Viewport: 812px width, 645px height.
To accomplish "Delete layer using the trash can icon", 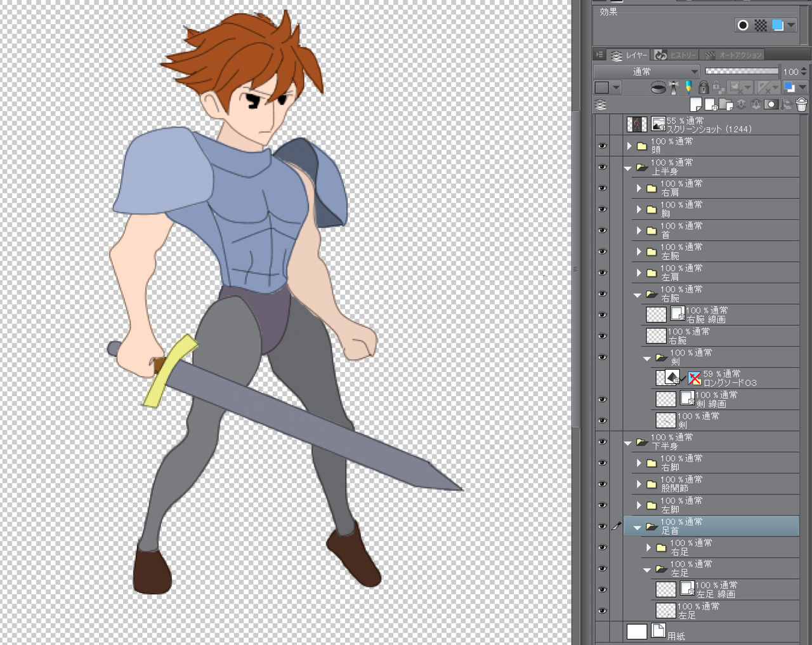I will 801,105.
